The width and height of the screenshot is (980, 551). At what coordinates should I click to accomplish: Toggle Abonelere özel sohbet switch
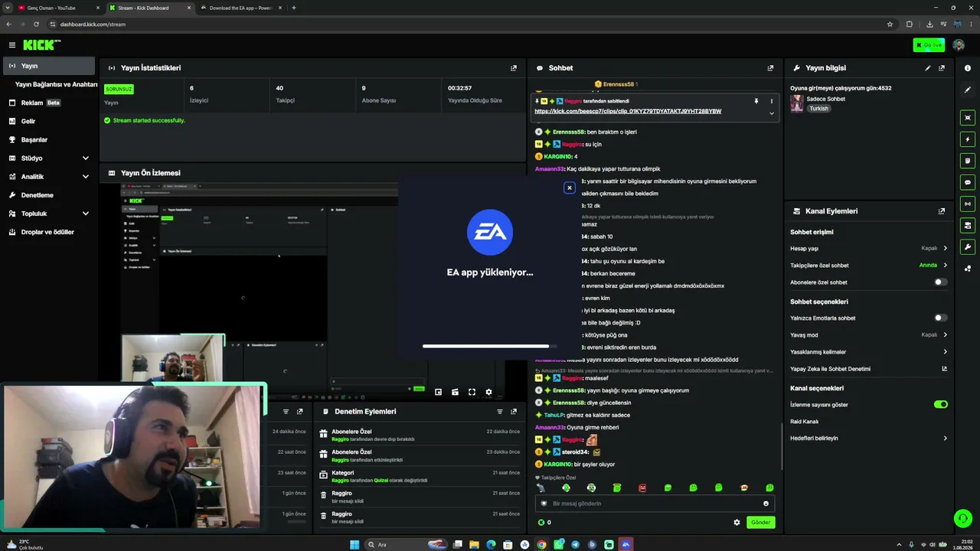(941, 282)
